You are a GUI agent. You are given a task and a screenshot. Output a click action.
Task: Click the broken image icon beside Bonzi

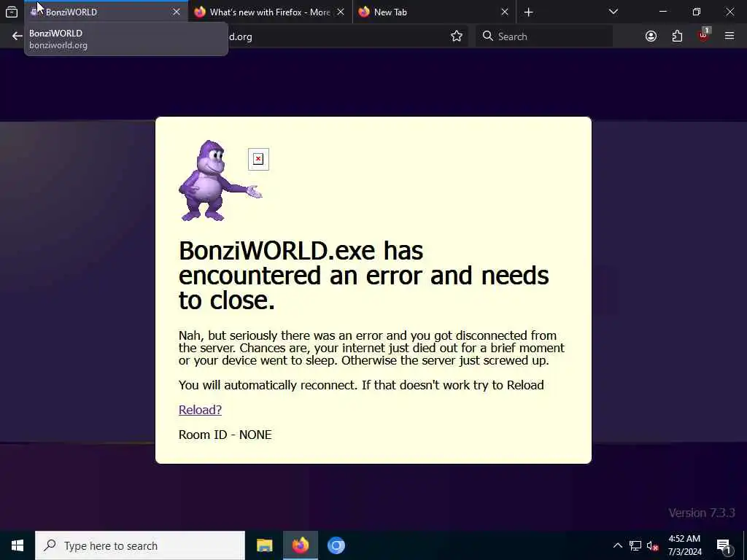(x=258, y=159)
